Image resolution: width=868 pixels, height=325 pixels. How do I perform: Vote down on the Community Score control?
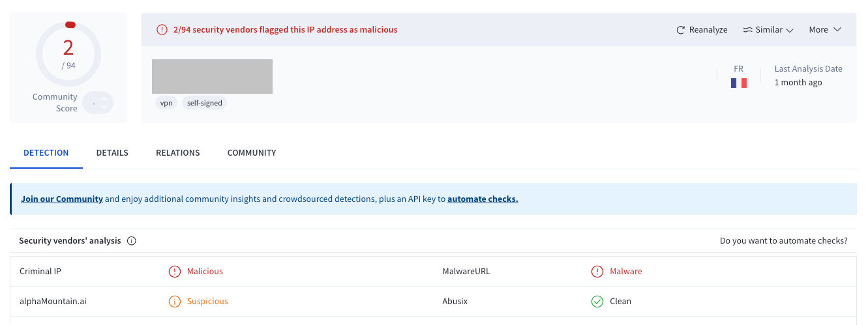coord(104,107)
